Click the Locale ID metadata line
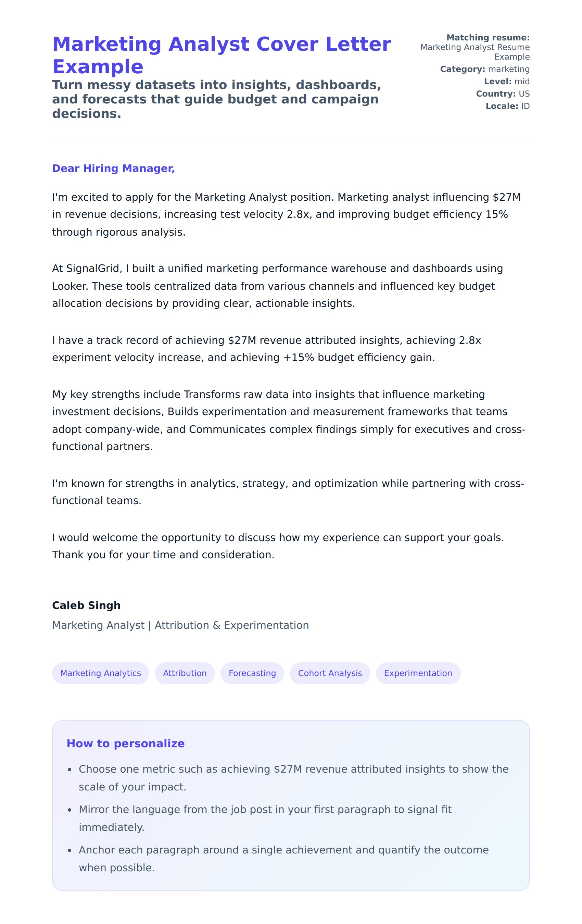The height and width of the screenshot is (924, 582). [507, 106]
